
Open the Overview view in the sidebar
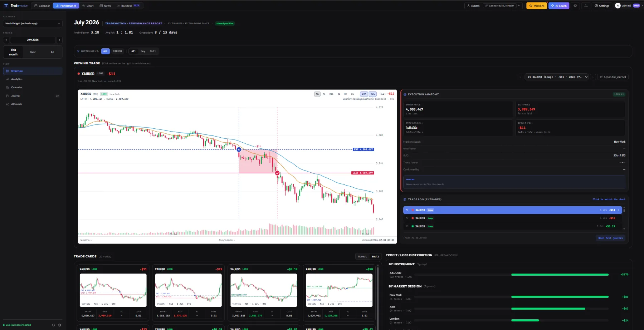[x=33, y=71]
